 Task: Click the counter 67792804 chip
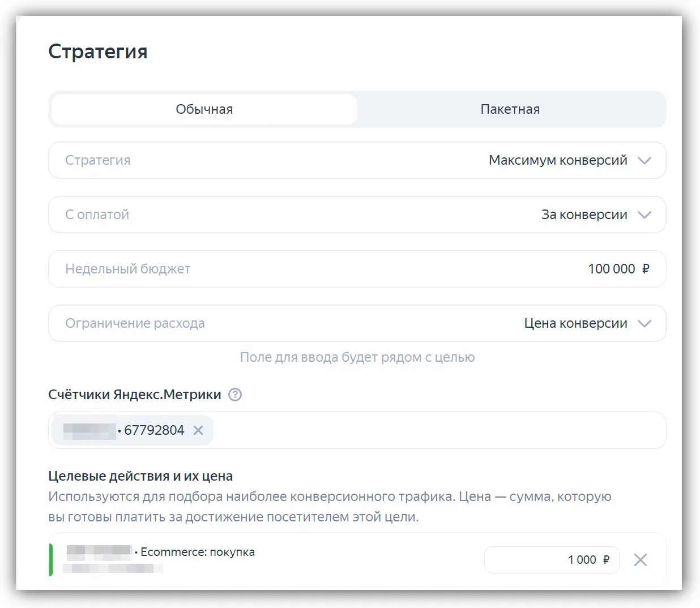[x=133, y=430]
